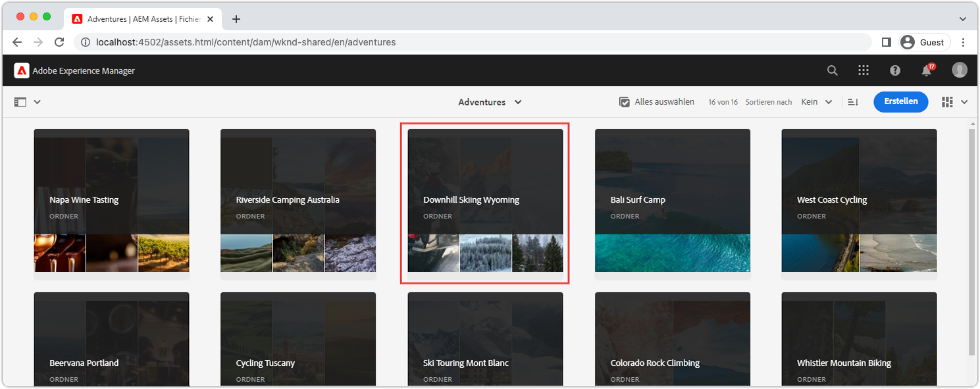This screenshot has width=980, height=389.
Task: Click the site info icon in the address bar
Action: pyautogui.click(x=85, y=42)
